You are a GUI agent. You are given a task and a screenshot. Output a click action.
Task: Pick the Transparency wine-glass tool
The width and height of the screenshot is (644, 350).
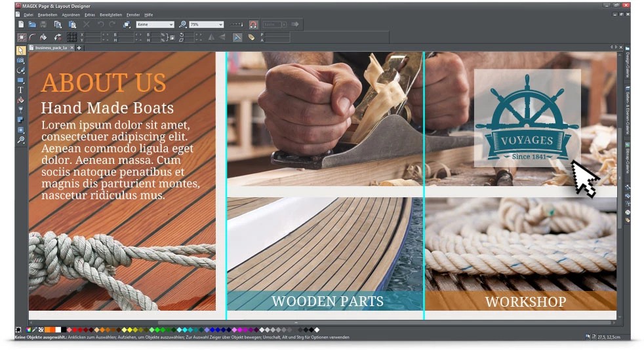20,110
